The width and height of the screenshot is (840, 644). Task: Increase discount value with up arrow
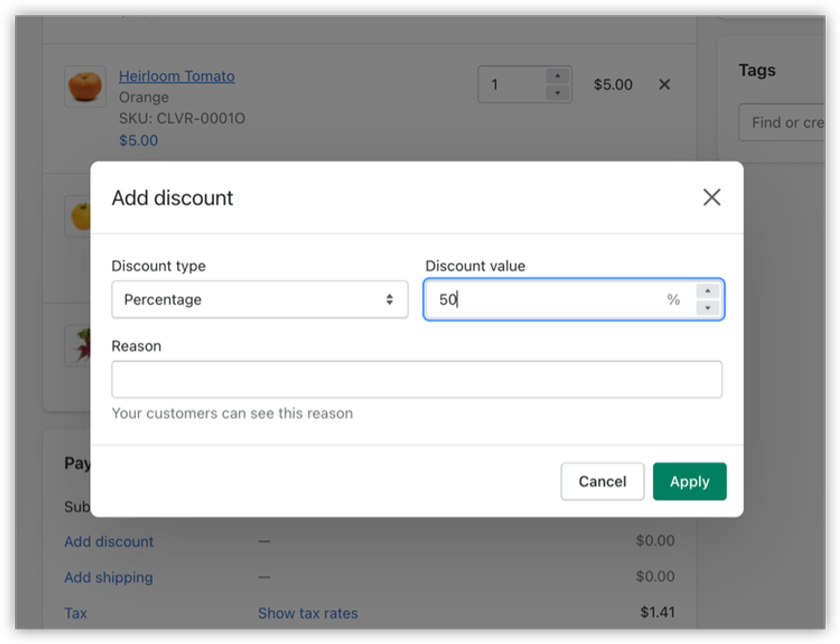(707, 291)
